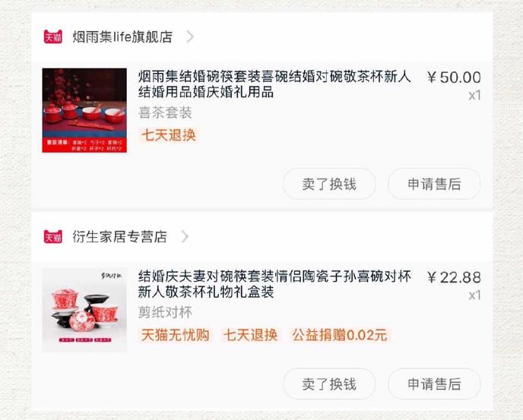Open the 烟雨集life旗舰店 store name
Screen dimensions: 523x420
click(122, 36)
